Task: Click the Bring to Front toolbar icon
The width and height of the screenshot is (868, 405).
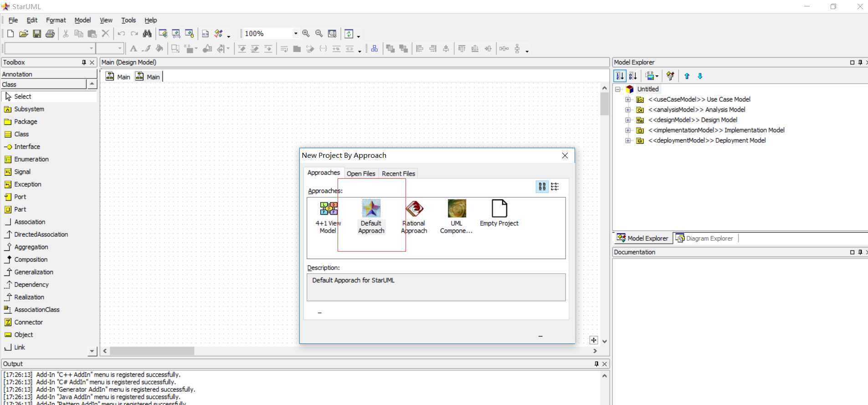Action: click(x=390, y=49)
